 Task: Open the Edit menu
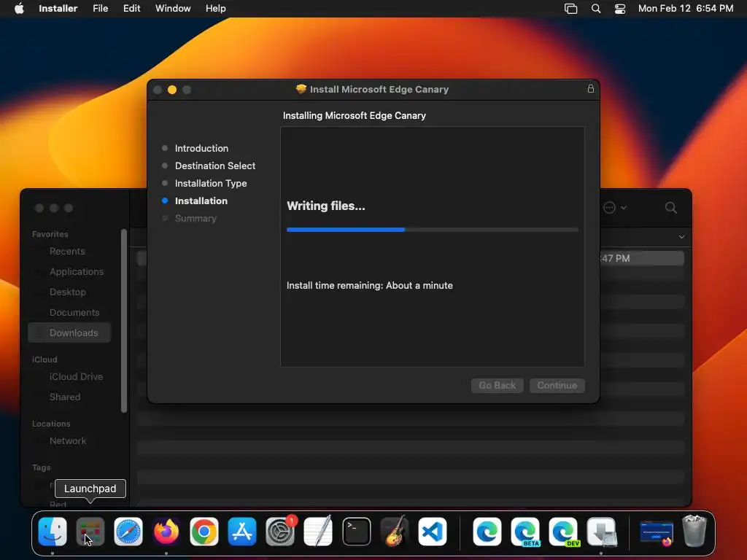pyautogui.click(x=131, y=9)
